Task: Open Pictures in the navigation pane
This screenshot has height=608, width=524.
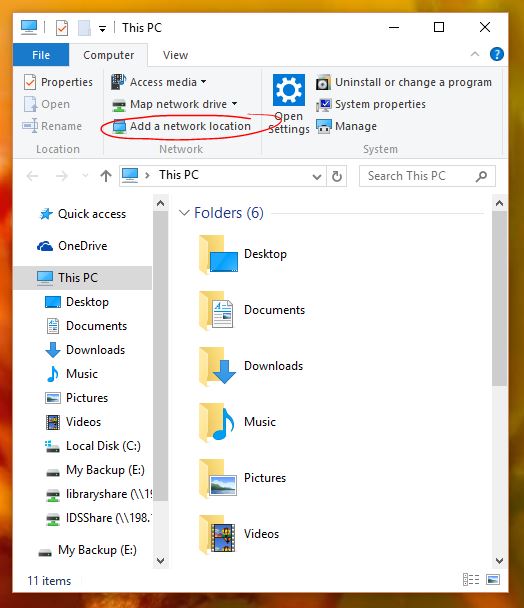Action: [76, 398]
